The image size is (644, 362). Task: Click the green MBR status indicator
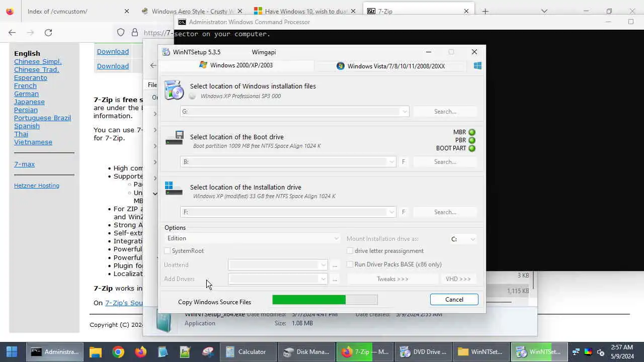pyautogui.click(x=472, y=132)
